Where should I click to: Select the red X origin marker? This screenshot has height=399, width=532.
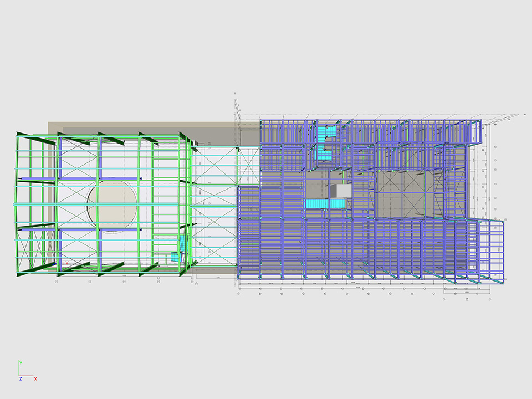67,263
